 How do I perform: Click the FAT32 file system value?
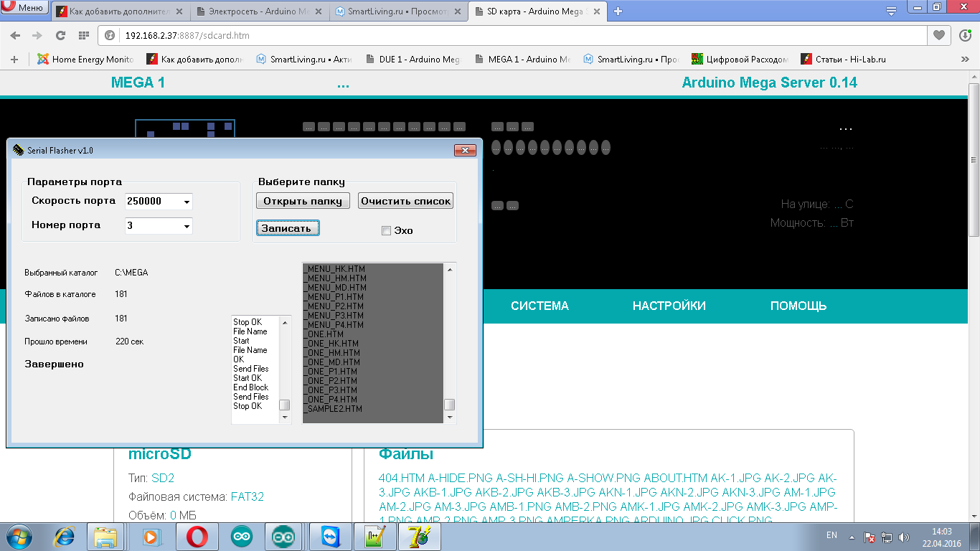click(248, 496)
